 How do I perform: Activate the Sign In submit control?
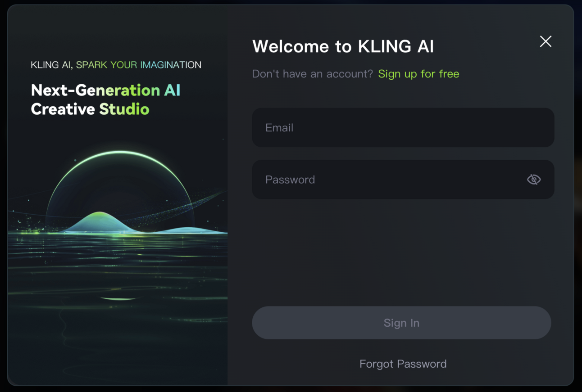coord(401,322)
